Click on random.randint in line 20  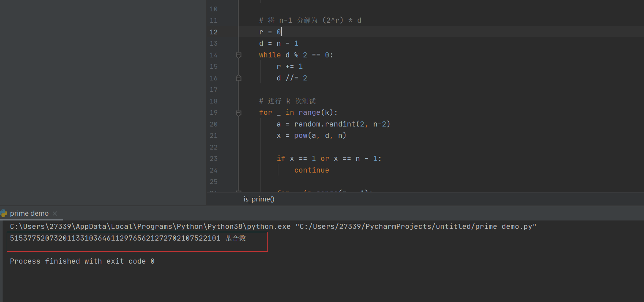[x=325, y=124]
